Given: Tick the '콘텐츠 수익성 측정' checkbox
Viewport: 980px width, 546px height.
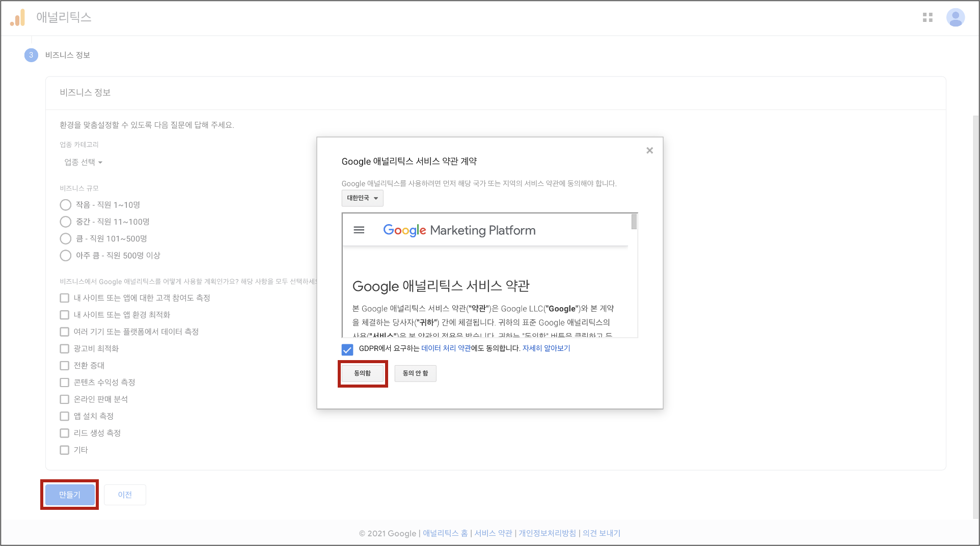Looking at the screenshot, I should [65, 382].
